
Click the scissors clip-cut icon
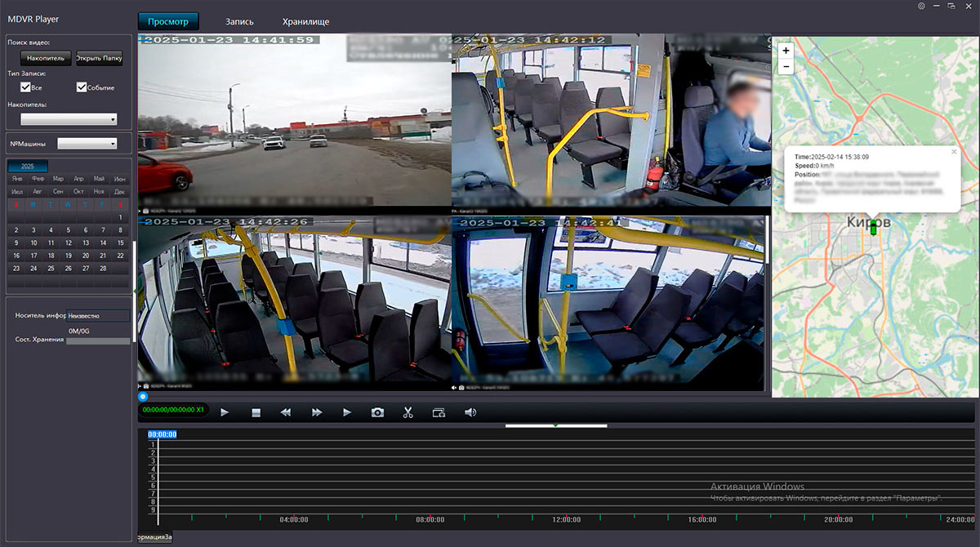click(x=408, y=413)
